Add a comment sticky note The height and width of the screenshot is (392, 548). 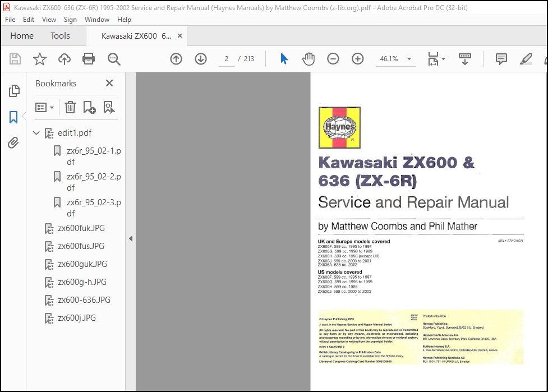click(501, 59)
